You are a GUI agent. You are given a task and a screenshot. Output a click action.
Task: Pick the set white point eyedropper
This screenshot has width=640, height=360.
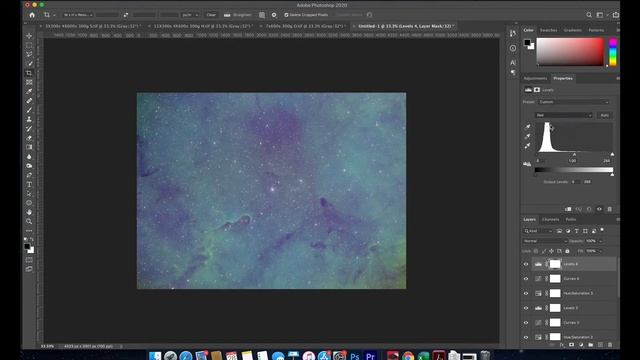click(x=527, y=146)
